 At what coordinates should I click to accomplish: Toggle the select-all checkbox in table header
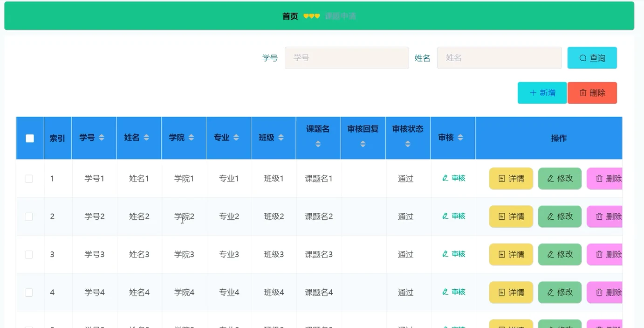(x=30, y=138)
